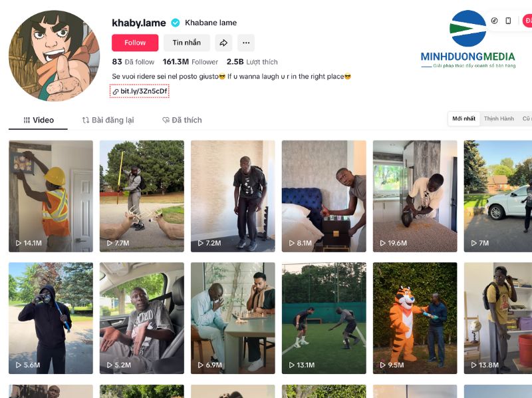View the 161.3M Follower count list
Screen dimensions: 532x398
pyautogui.click(x=190, y=62)
